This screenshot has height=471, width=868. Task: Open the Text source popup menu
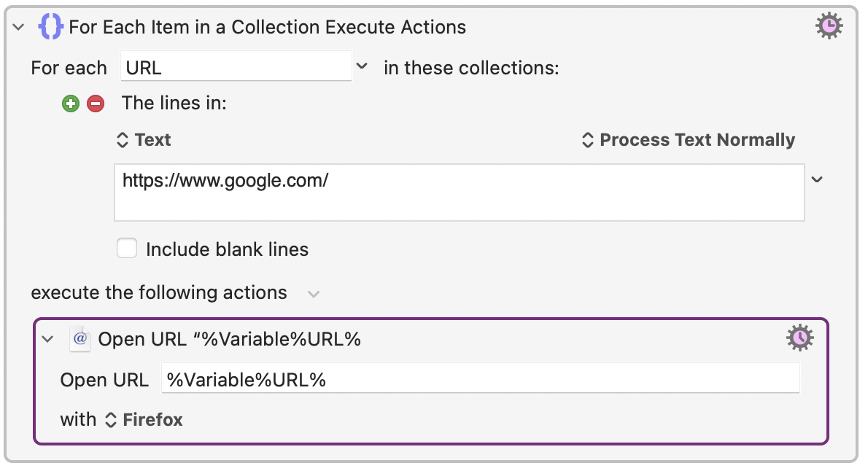tap(144, 140)
